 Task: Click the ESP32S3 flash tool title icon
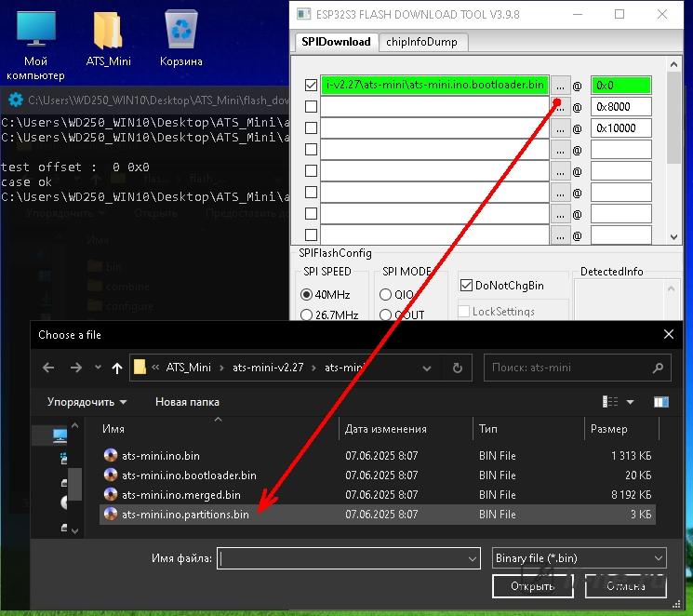pyautogui.click(x=303, y=14)
